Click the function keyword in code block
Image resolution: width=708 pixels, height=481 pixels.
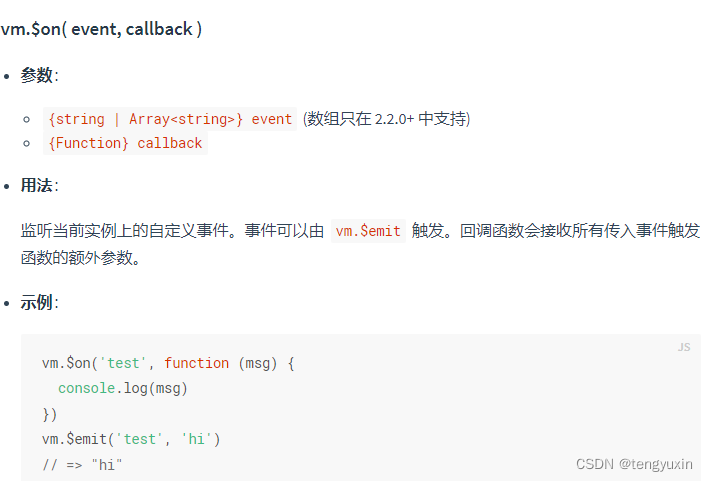(x=196, y=363)
